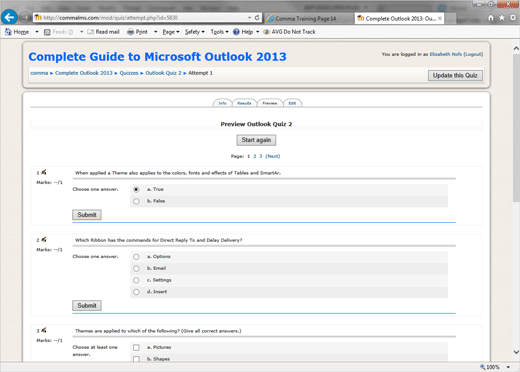Open the address bar history dropdown

(x=249, y=18)
